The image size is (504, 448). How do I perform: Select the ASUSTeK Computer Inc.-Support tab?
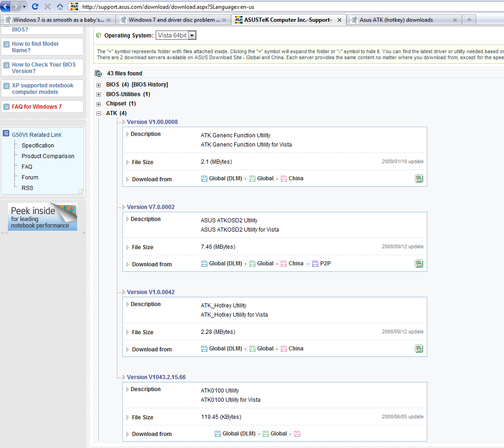tap(289, 20)
